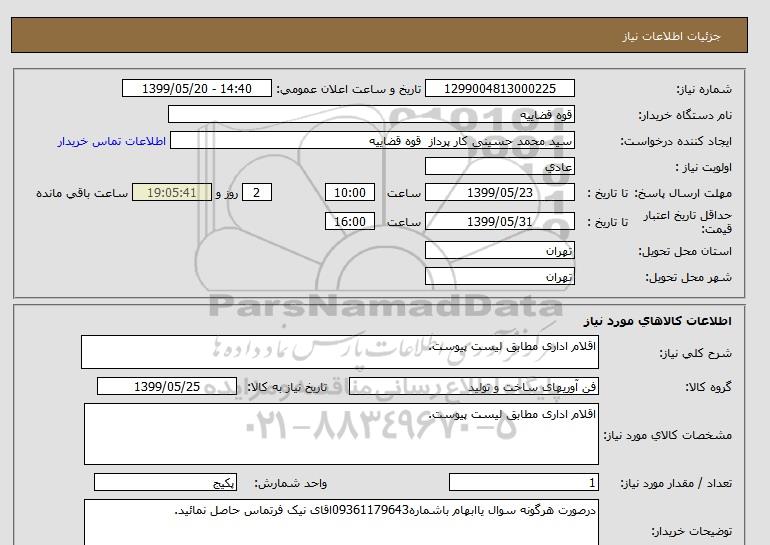Image resolution: width=770 pixels, height=545 pixels.
Task: Click the label نام دستگاه خریدار
Action: point(685,115)
